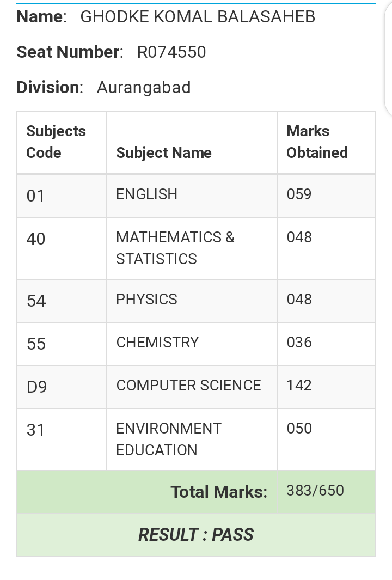Click the RESULT : PASS banner
Screen dimensions: 392x580
[x=196, y=535]
